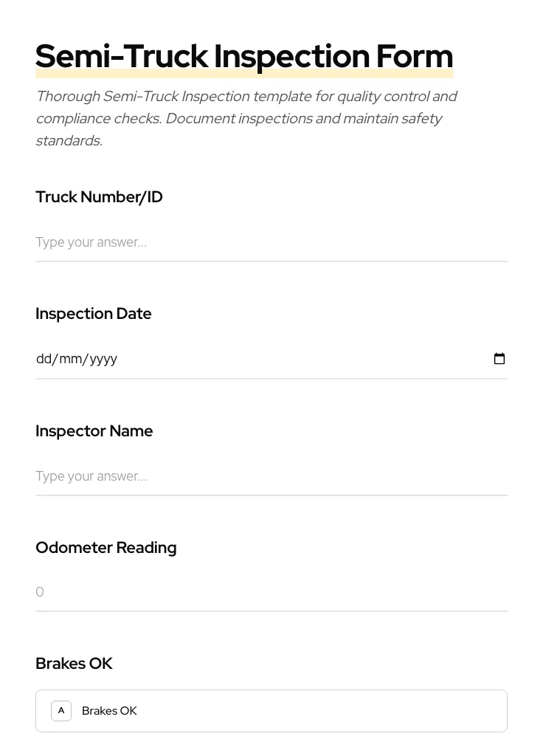Click the Brakes OK option text label

[x=109, y=710]
